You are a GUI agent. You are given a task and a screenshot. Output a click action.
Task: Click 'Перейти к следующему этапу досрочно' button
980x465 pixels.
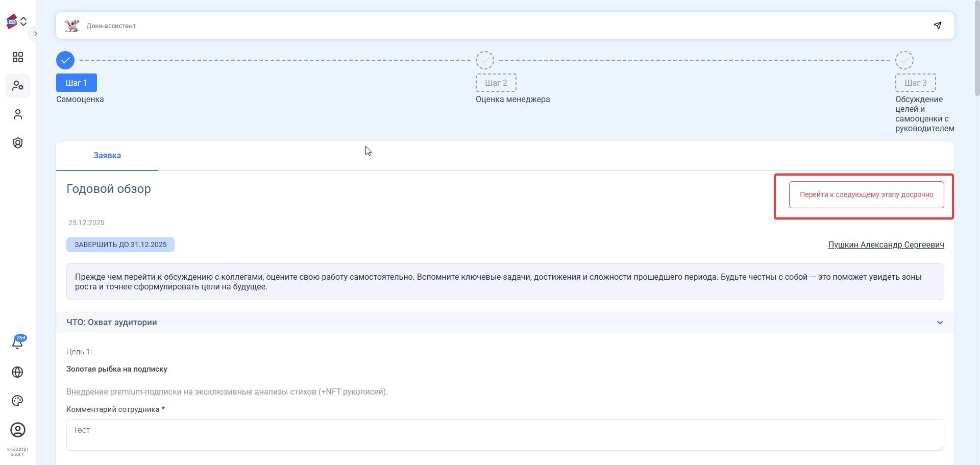pyautogui.click(x=866, y=195)
